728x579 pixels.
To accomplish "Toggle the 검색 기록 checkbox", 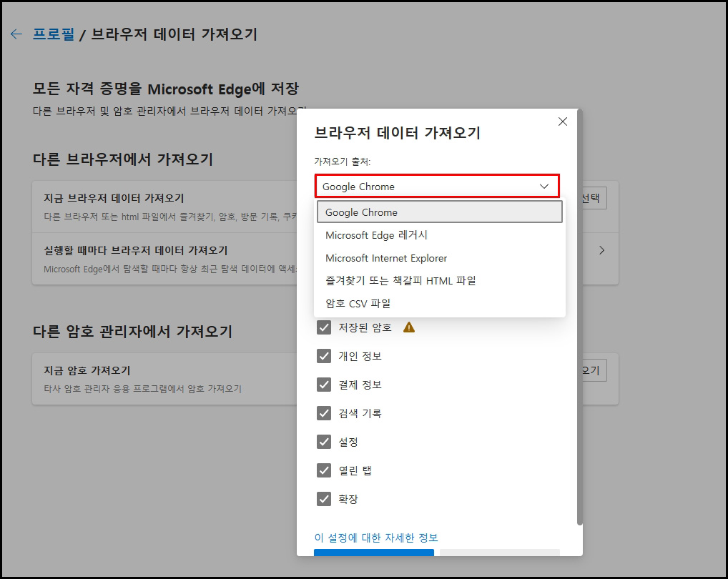I will coord(324,413).
